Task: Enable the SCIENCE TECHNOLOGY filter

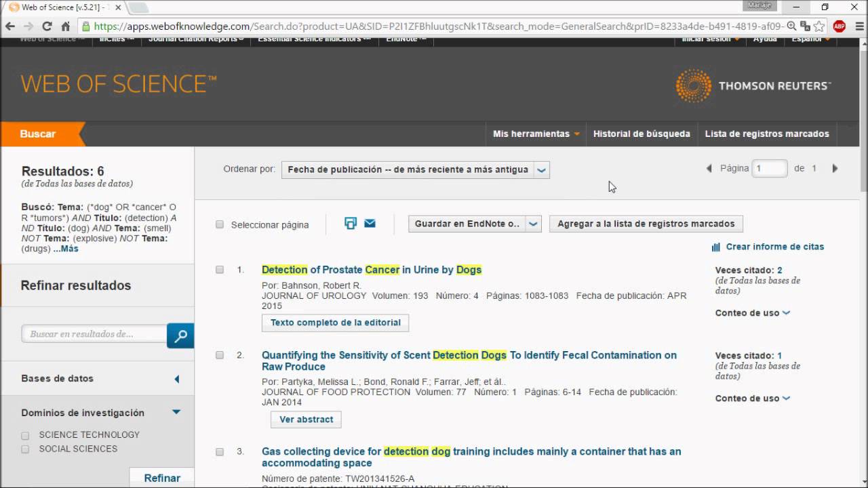Action: coord(25,436)
